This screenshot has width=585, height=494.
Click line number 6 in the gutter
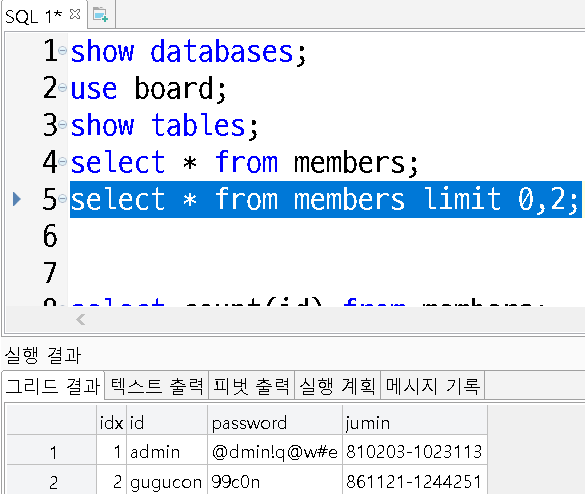click(50, 236)
